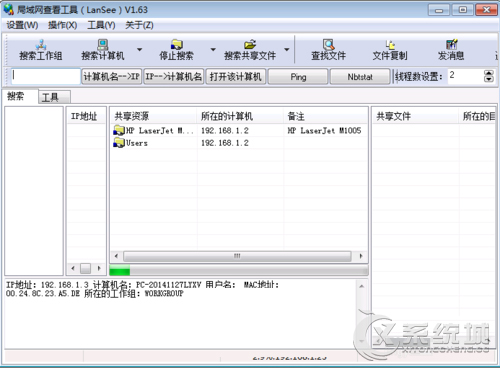Click the WORKGROUP text in info log
This screenshot has height=369, width=500.
pyautogui.click(x=164, y=294)
